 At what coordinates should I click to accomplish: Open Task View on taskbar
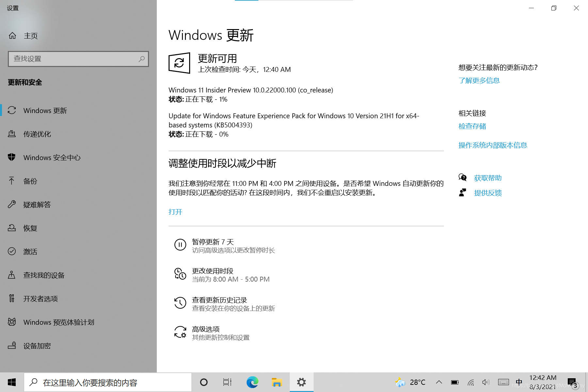click(x=227, y=382)
